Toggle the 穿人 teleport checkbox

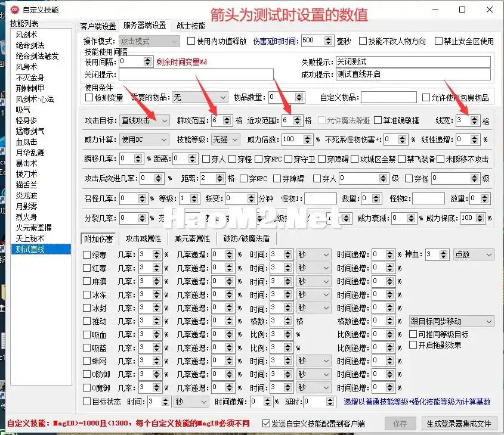tap(206, 159)
